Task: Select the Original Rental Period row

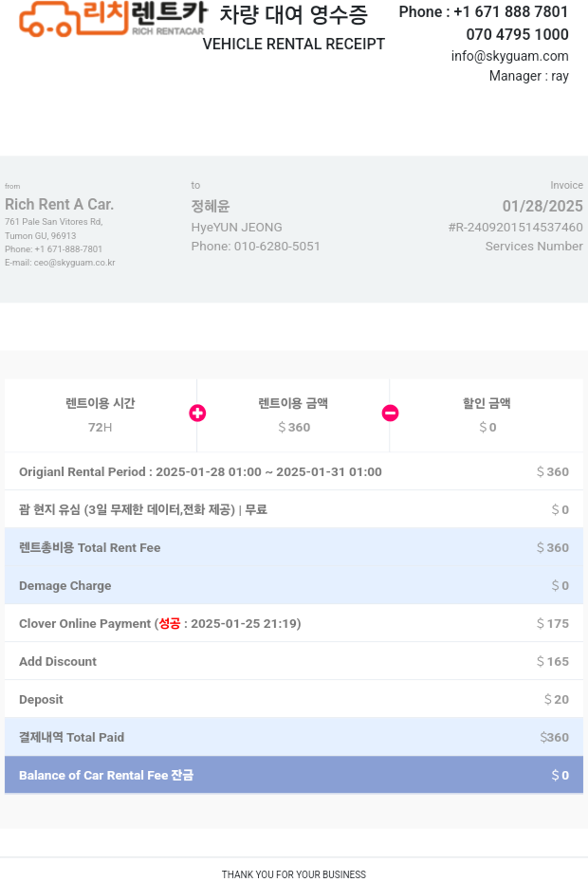Action: point(294,472)
